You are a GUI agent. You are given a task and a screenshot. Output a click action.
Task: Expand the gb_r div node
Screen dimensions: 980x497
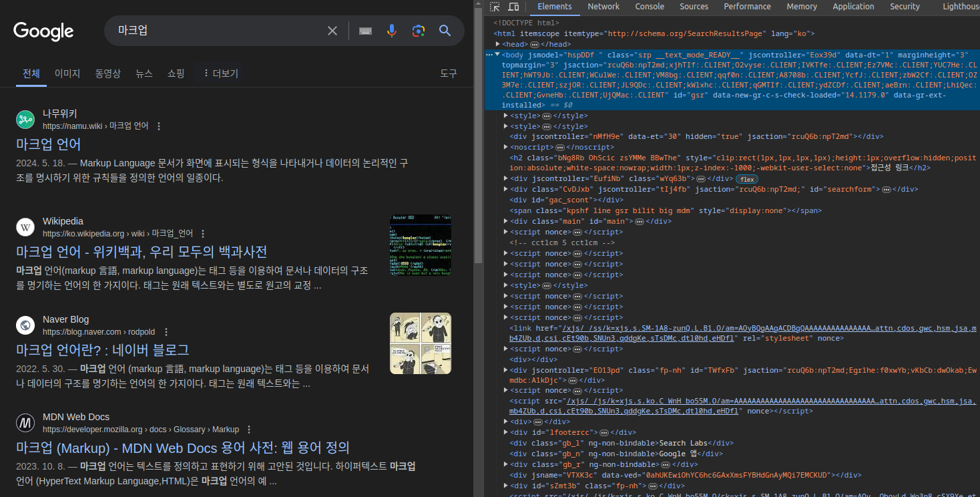[506, 464]
